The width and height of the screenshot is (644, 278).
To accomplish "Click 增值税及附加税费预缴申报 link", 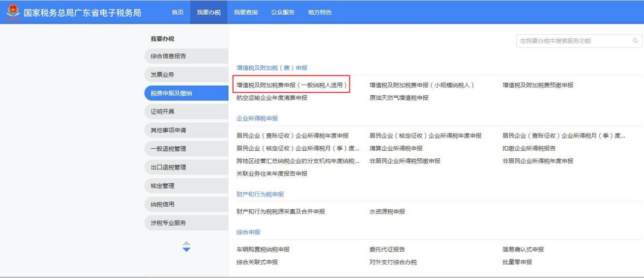I will click(538, 86).
